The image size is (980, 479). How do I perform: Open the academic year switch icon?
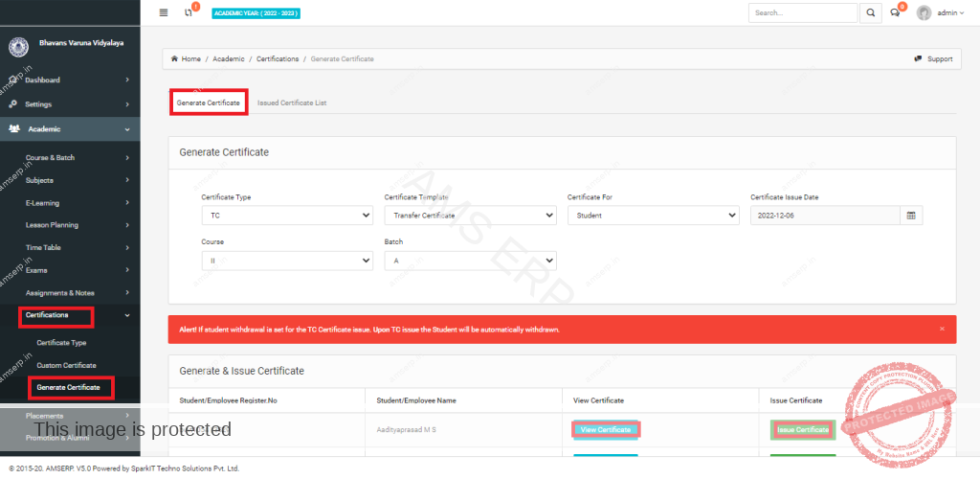189,12
